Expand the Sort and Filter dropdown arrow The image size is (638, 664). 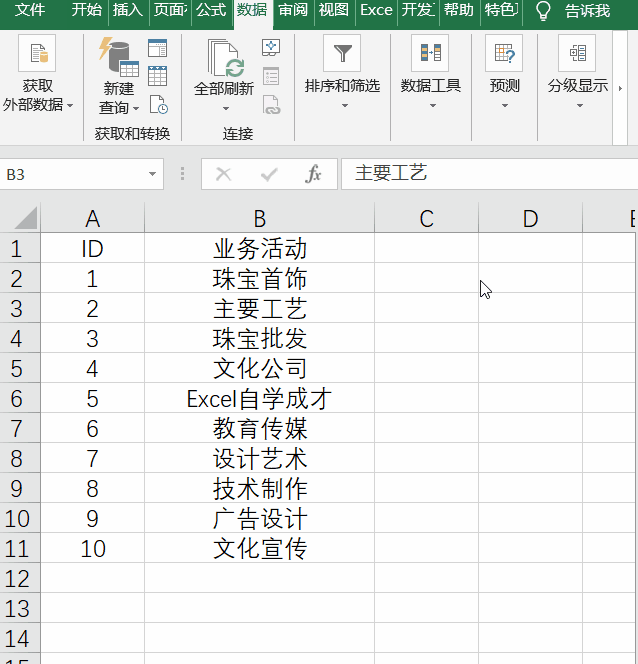click(x=345, y=105)
